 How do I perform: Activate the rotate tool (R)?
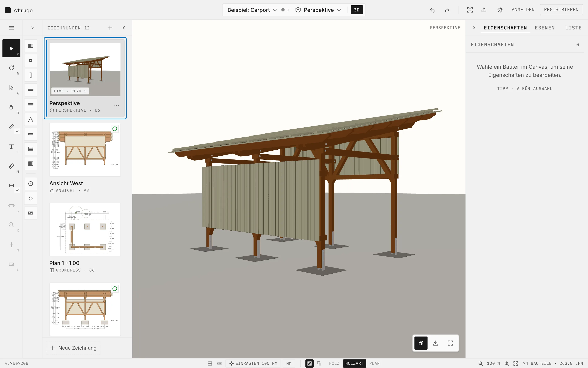pos(11,68)
